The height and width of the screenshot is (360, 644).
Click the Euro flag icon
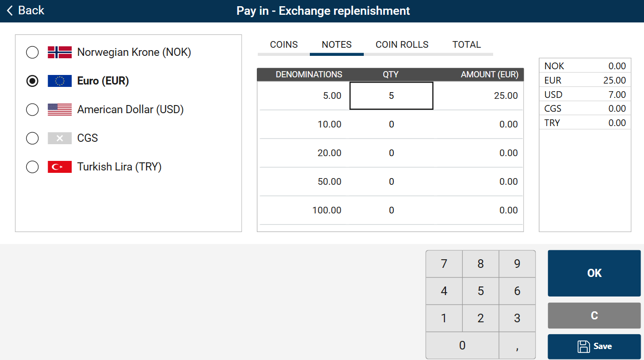[60, 81]
